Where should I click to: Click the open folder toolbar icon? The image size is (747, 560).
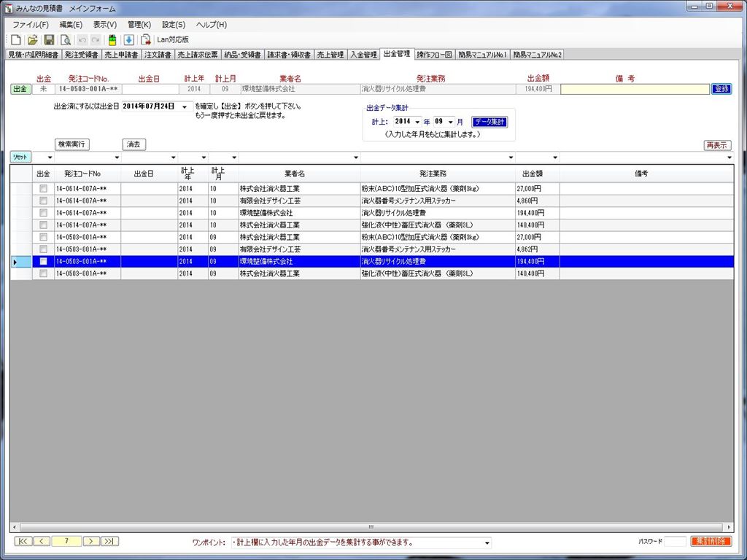coord(32,40)
